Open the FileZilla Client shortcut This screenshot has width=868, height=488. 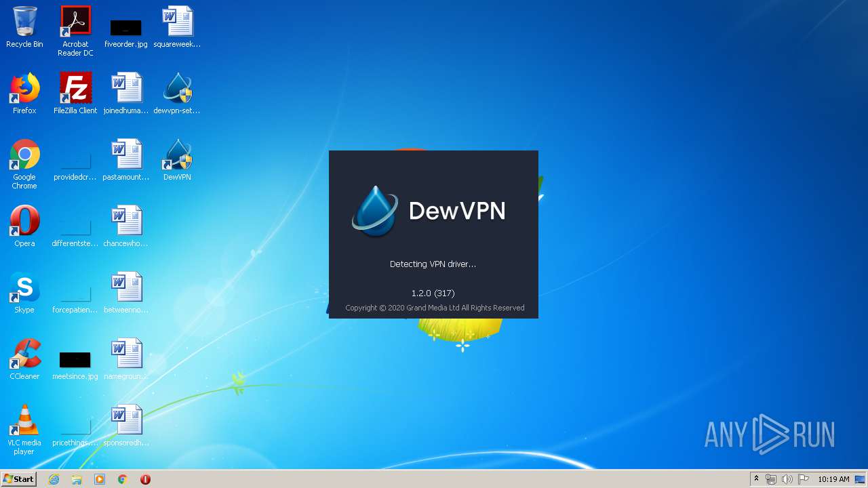75,94
